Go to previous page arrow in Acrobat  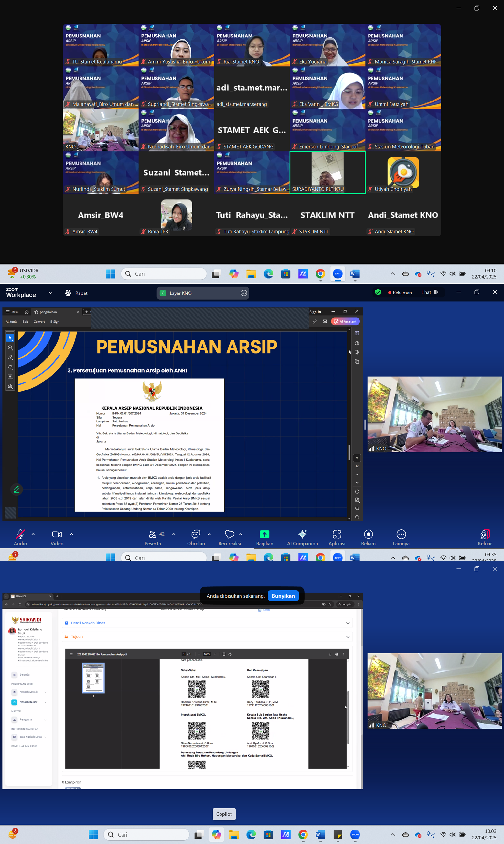[357, 475]
